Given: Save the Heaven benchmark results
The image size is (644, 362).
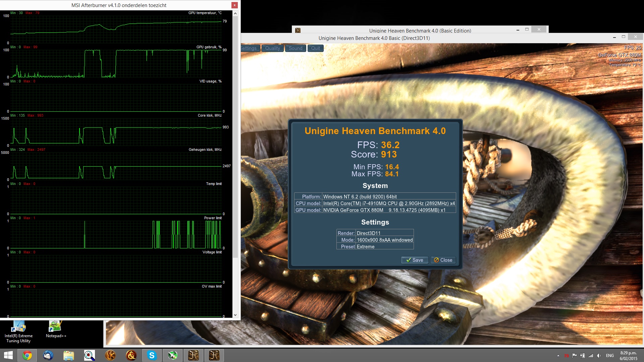Looking at the screenshot, I should pos(415,260).
